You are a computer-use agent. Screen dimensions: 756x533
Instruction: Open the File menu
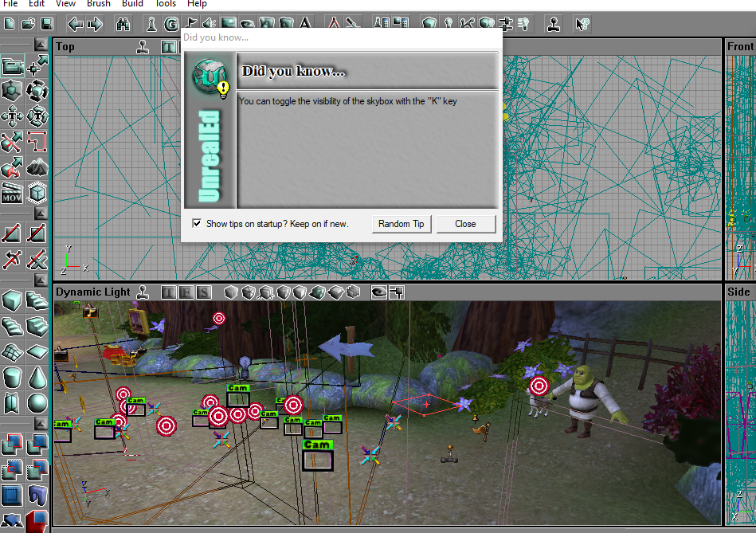pos(10,3)
